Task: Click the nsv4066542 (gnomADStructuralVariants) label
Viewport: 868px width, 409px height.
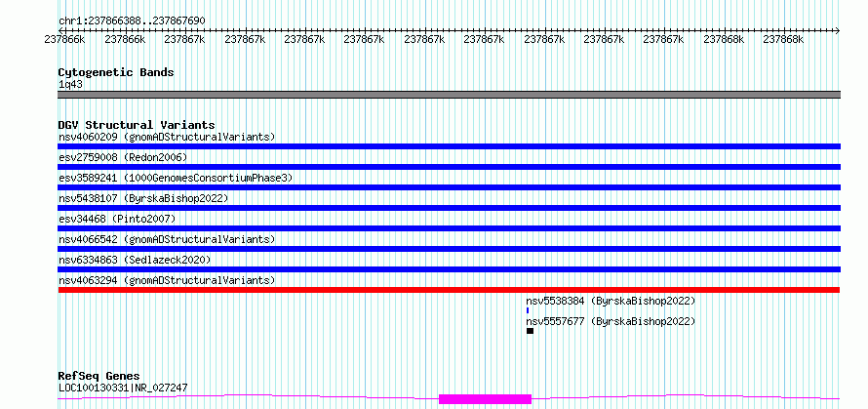Action: 167,239
